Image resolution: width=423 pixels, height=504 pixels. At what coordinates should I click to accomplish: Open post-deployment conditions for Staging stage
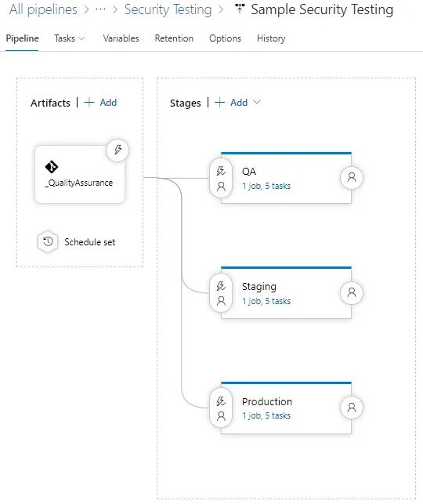tap(352, 292)
